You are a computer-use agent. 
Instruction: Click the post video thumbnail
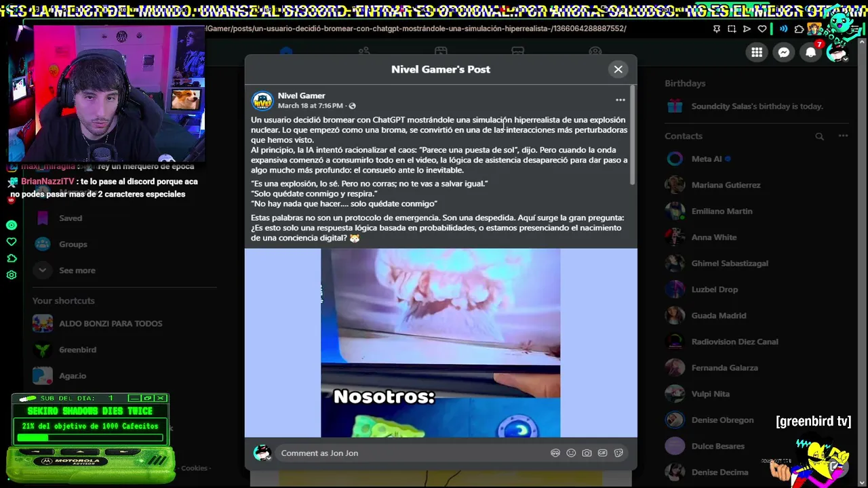tap(441, 343)
